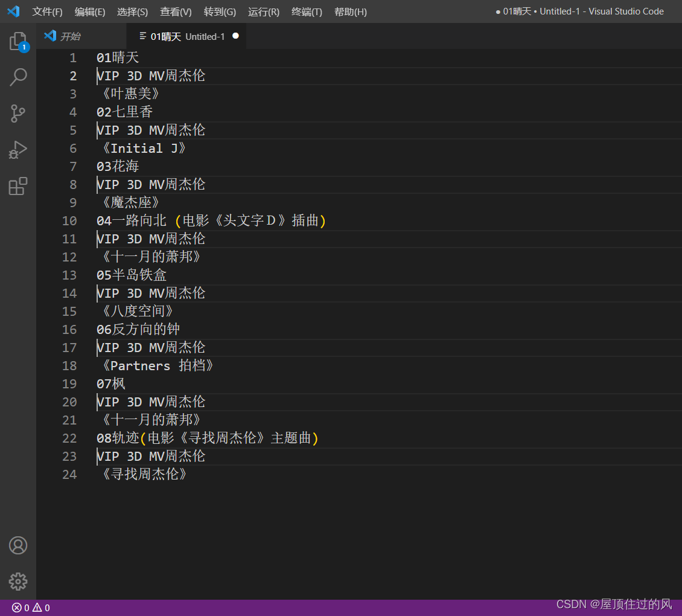
Task: Open the 终端(T) menu
Action: [307, 11]
